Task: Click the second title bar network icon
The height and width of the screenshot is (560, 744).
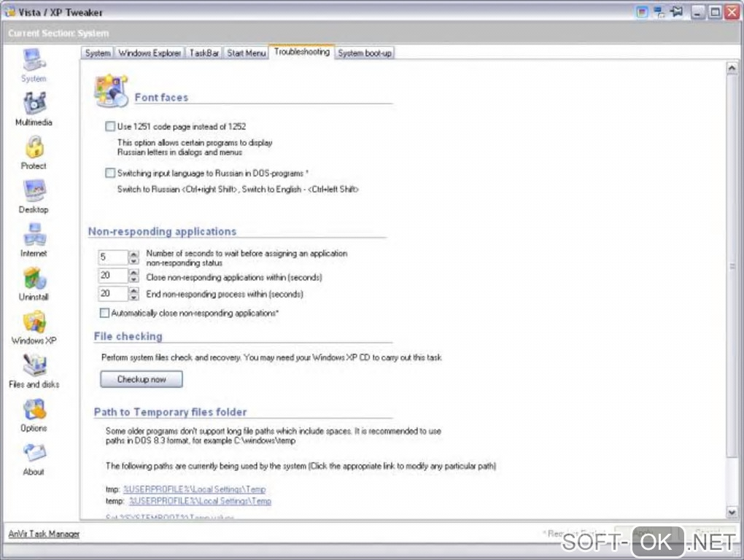Action: point(659,12)
